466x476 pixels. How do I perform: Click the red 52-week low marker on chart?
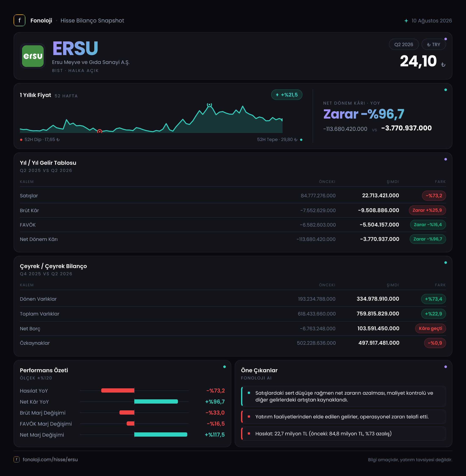100,131
